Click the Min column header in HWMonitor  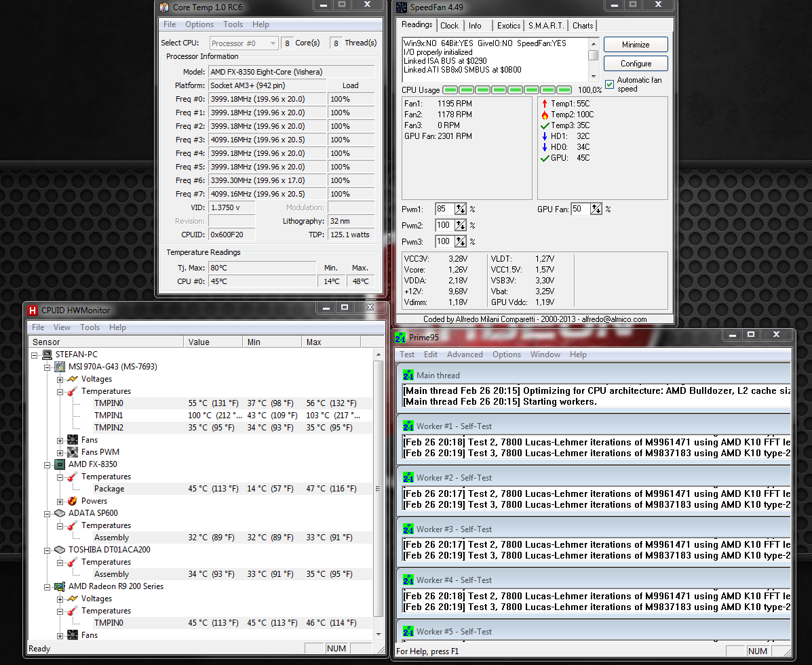pyautogui.click(x=272, y=342)
